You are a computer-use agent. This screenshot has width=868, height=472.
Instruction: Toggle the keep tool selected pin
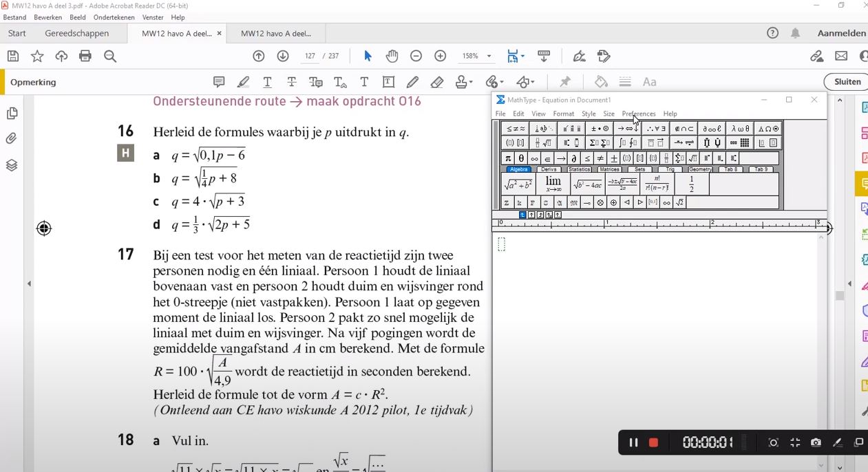[x=565, y=82]
